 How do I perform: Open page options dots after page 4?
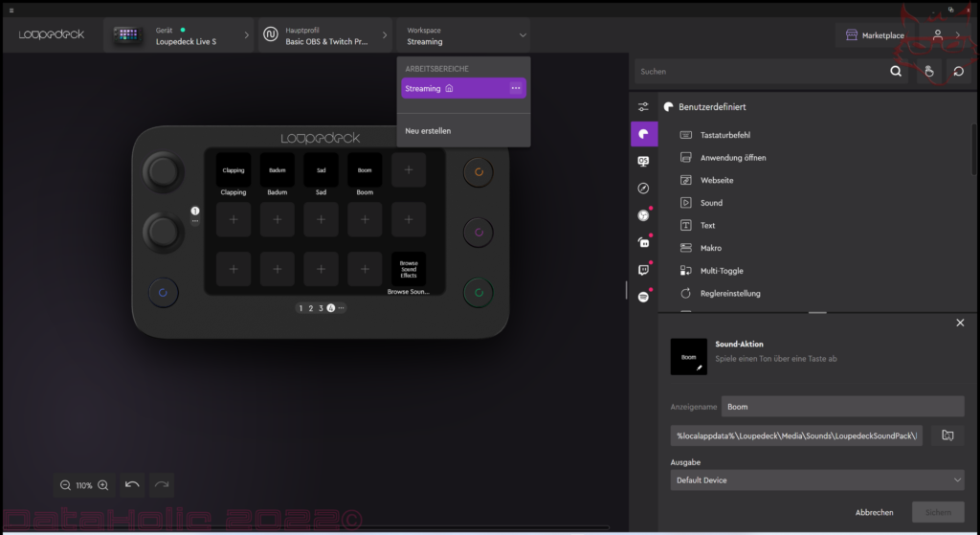point(342,308)
